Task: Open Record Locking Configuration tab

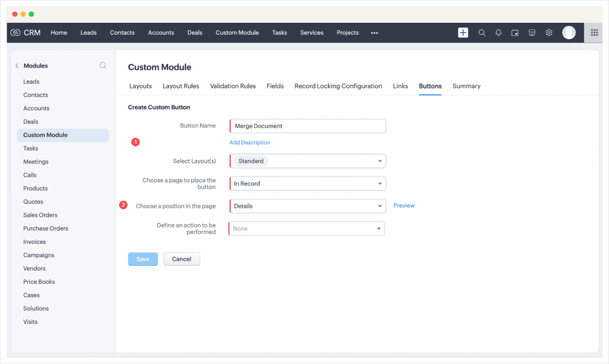Action: tap(338, 86)
